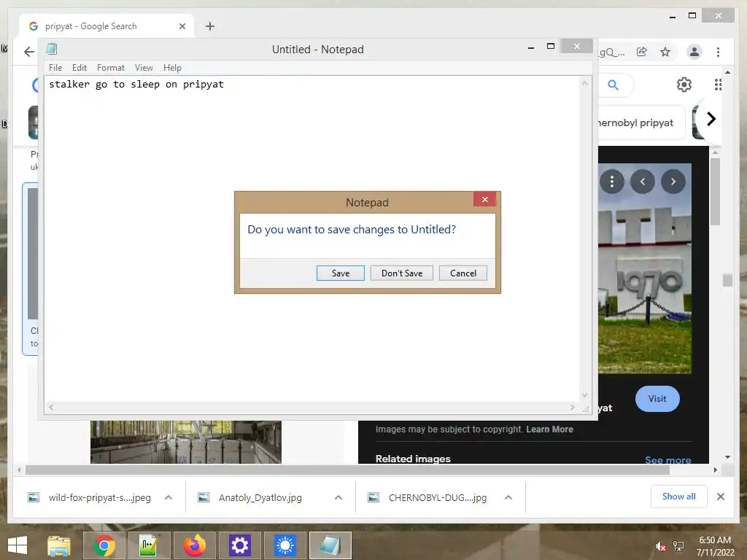The image size is (747, 560).
Task: Click the Notepad text editing area
Action: point(312,238)
